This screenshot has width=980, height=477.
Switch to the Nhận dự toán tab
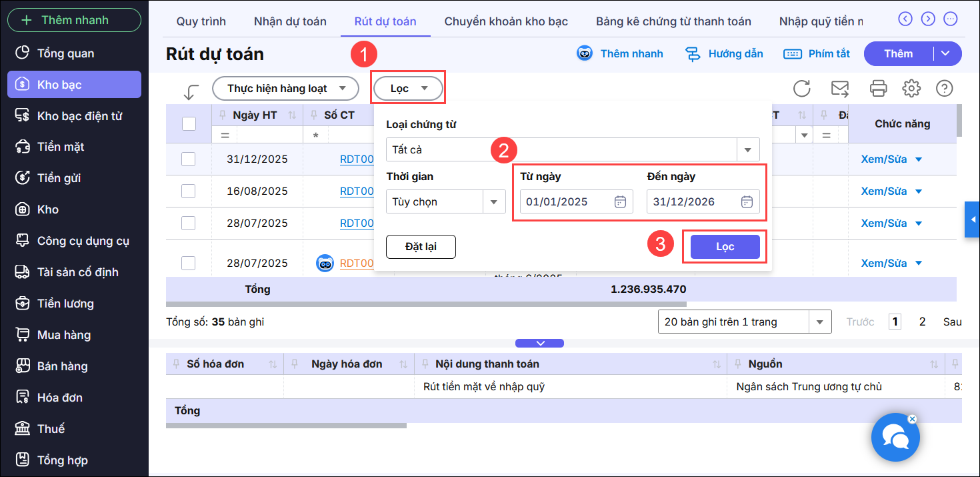tap(290, 21)
